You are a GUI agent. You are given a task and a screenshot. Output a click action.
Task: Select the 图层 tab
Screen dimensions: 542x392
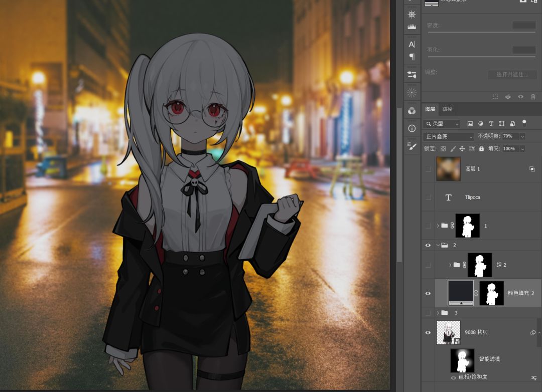[x=431, y=109]
